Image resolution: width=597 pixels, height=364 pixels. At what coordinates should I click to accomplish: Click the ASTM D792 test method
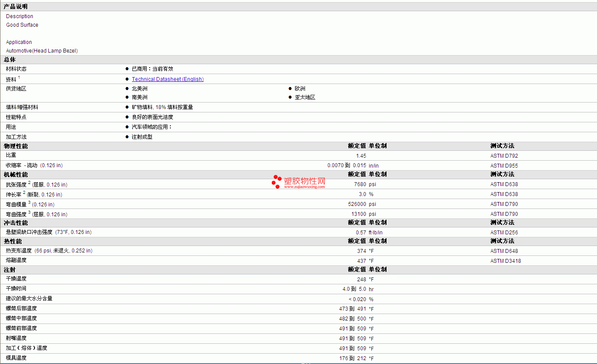pos(504,156)
